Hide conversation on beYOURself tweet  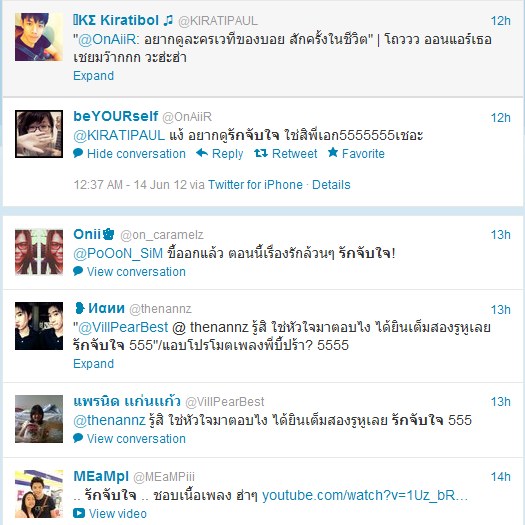(x=136, y=154)
